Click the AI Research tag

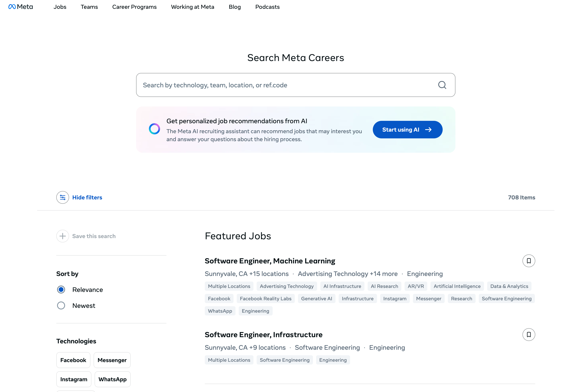pyautogui.click(x=384, y=286)
